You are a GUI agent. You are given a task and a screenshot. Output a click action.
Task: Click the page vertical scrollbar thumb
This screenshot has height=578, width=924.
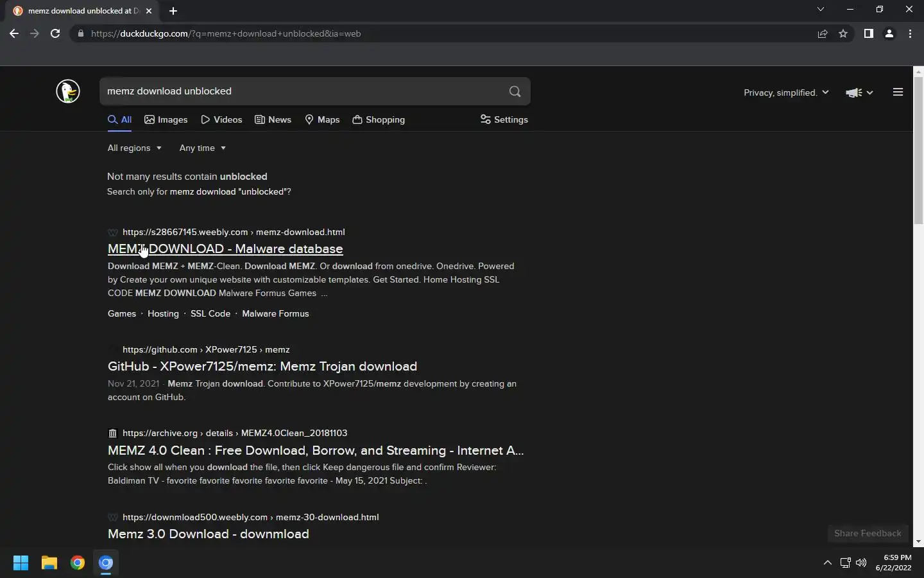coord(918,152)
